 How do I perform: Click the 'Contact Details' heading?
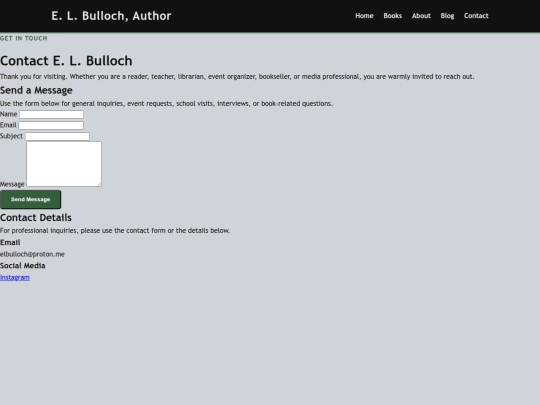tap(36, 218)
